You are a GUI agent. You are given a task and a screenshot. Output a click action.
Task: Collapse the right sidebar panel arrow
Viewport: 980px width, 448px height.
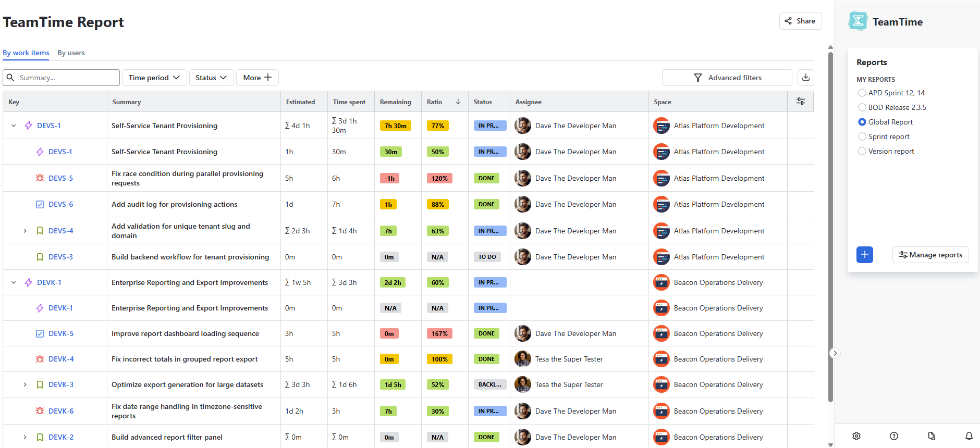pyautogui.click(x=835, y=353)
